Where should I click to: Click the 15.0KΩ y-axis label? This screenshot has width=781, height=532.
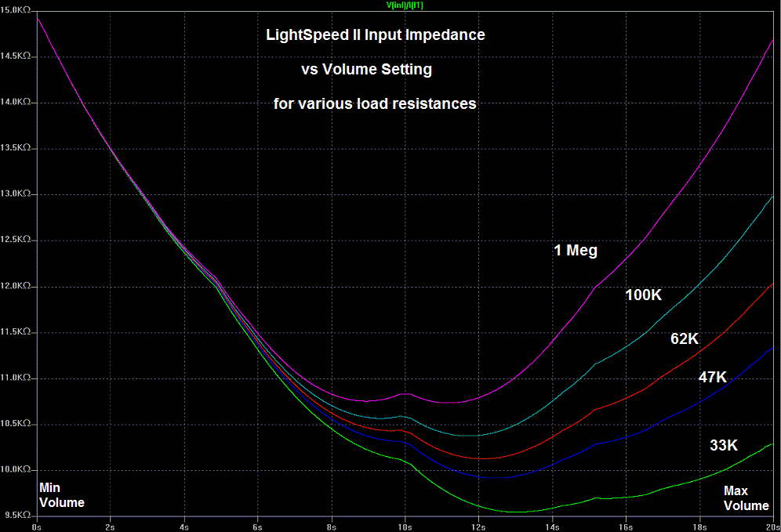coord(16,10)
